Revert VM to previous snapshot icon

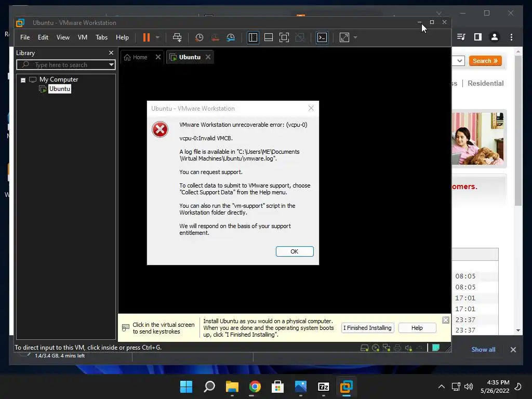coord(215,37)
